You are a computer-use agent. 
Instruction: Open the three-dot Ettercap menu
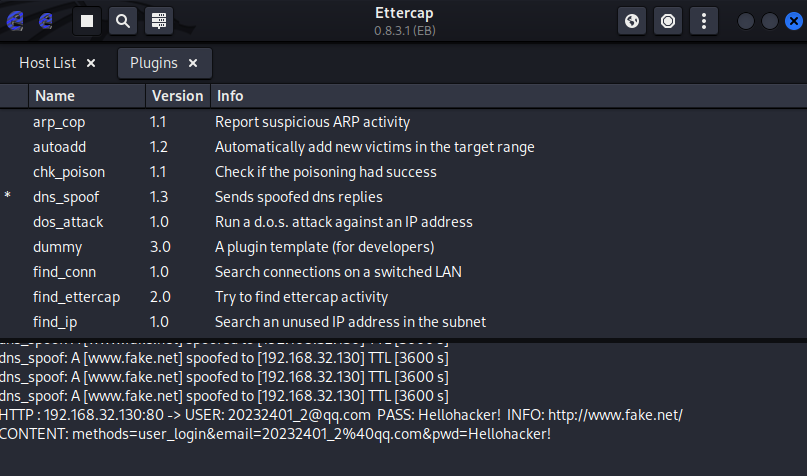click(704, 20)
